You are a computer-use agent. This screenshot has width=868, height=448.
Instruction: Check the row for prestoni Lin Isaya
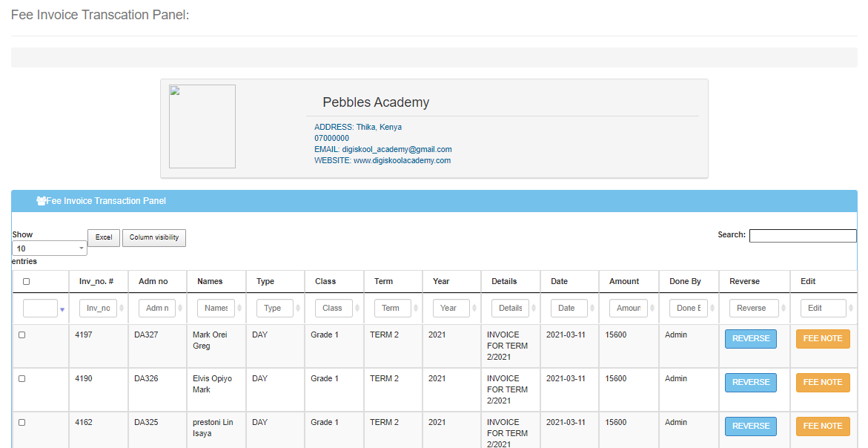coord(22,423)
